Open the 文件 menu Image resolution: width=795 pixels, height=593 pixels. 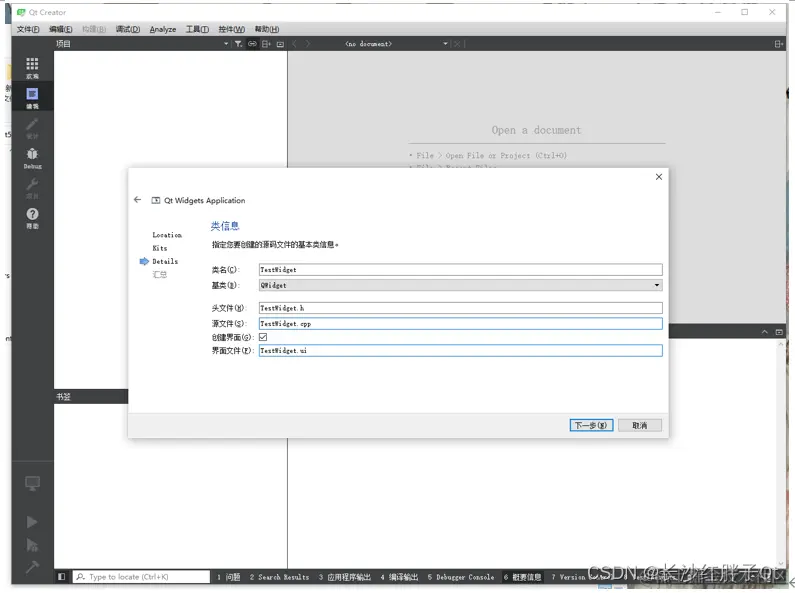28,29
